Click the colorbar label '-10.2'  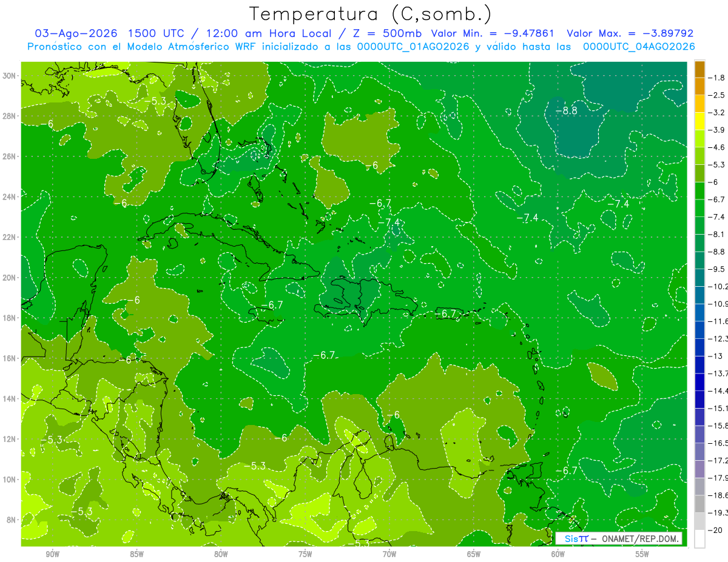click(x=718, y=286)
